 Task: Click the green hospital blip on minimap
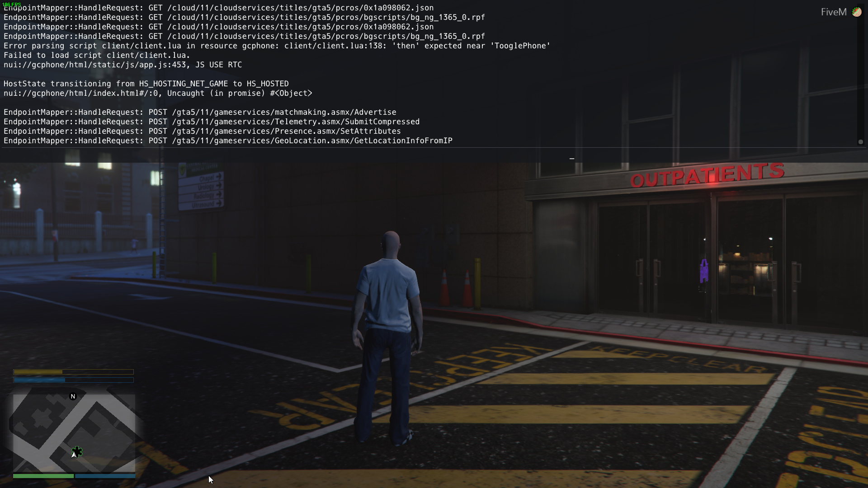pos(78,451)
